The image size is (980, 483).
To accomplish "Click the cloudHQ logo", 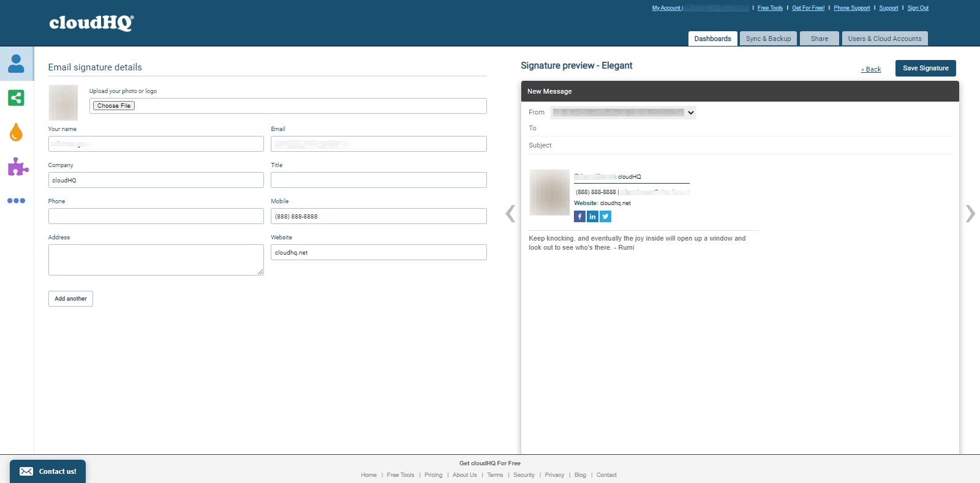I will (91, 23).
